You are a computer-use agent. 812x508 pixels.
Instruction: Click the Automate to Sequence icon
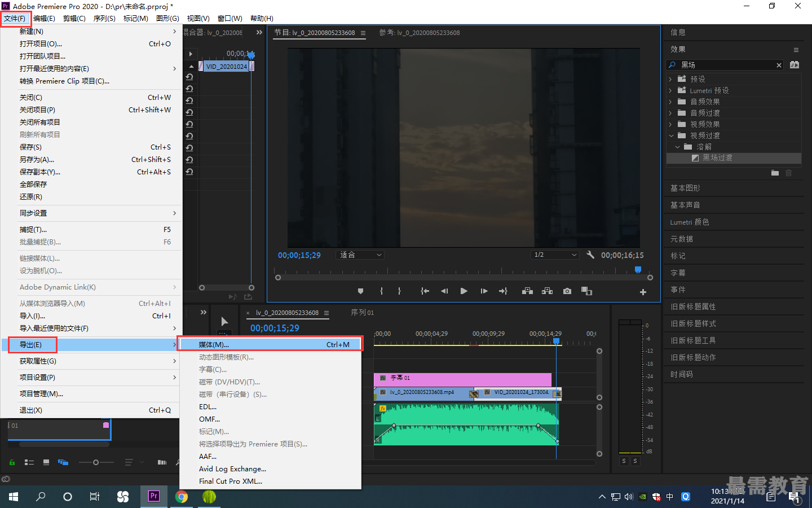point(162,462)
